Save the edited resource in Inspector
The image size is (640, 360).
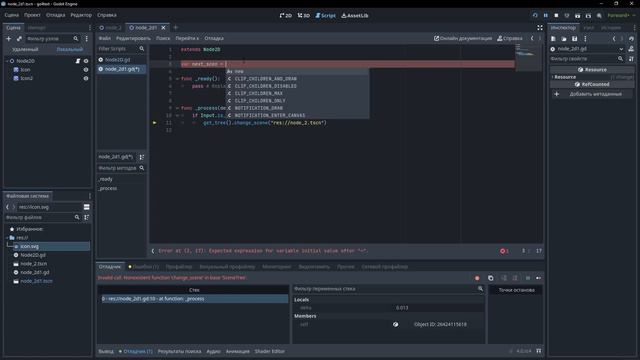coord(574,39)
